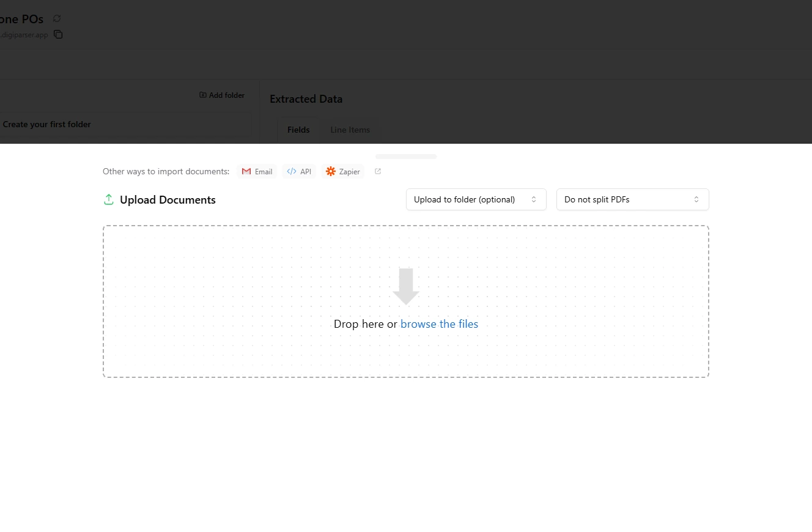Click the Upload Documents heading text
Screen dimensions: 812x532
point(168,200)
